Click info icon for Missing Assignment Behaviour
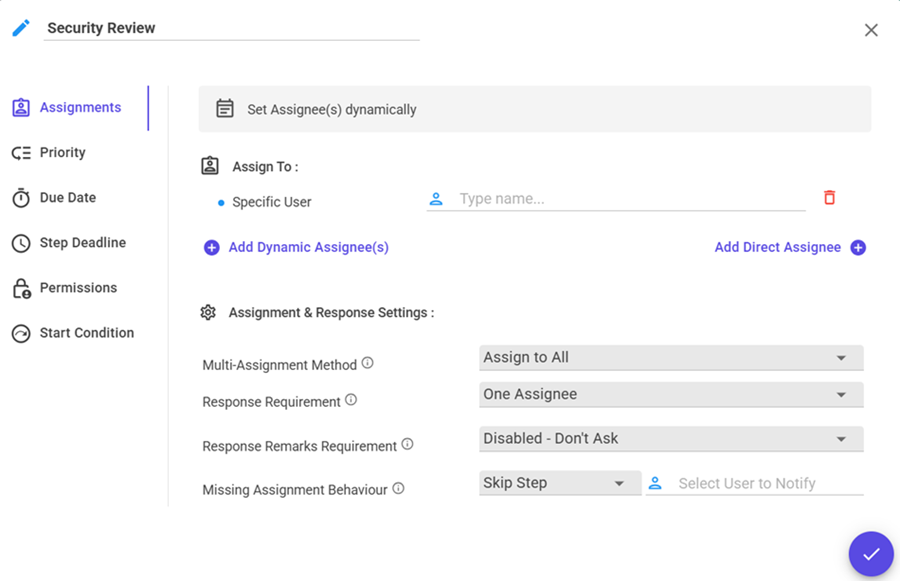The image size is (900, 581). click(x=398, y=488)
